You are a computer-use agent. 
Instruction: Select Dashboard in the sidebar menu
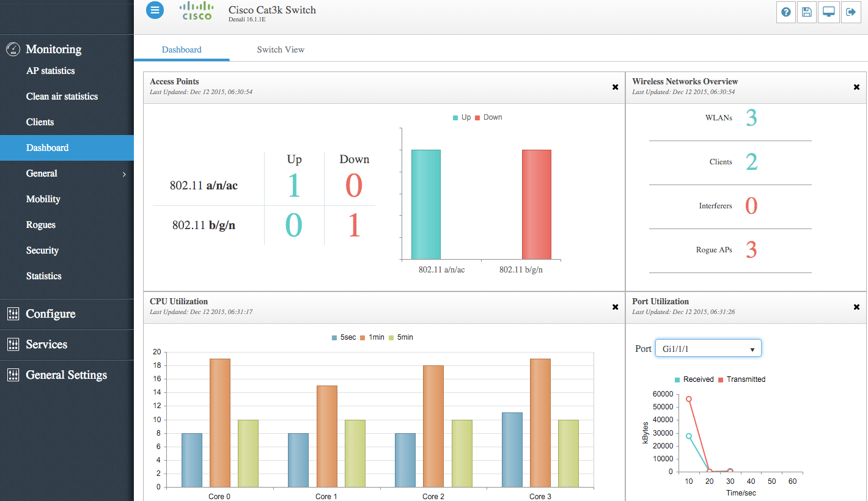point(67,148)
